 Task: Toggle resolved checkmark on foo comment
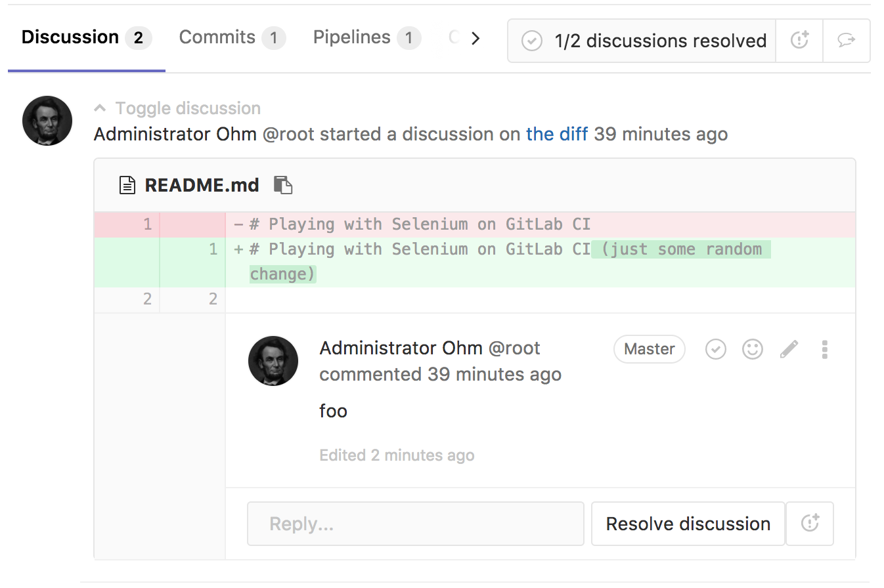click(715, 349)
